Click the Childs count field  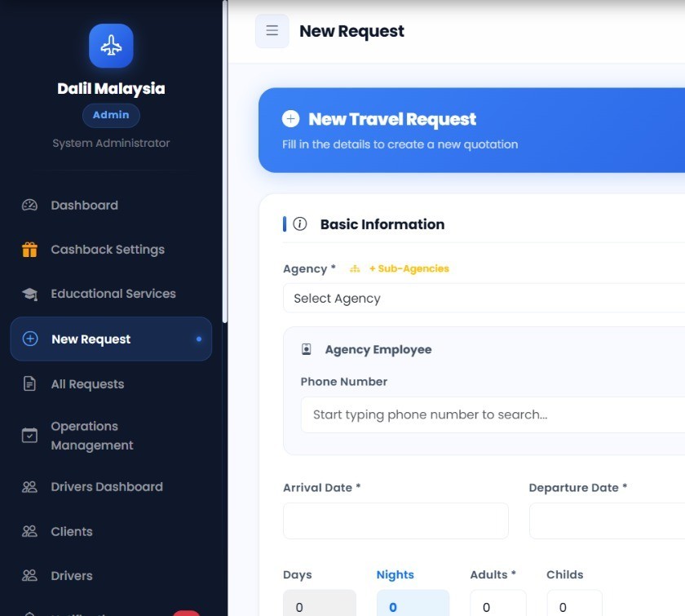574,603
